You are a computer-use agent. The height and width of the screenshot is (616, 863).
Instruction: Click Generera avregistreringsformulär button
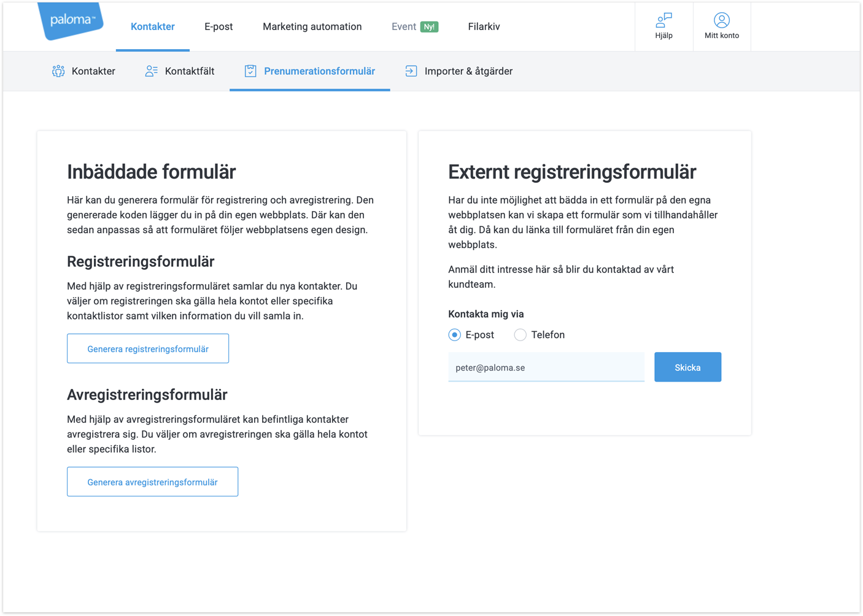tap(152, 482)
